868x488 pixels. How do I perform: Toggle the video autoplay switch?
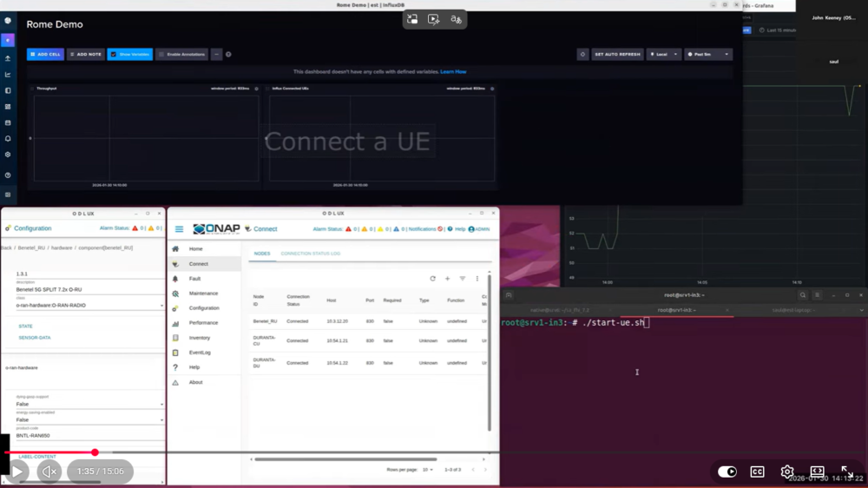[727, 472]
